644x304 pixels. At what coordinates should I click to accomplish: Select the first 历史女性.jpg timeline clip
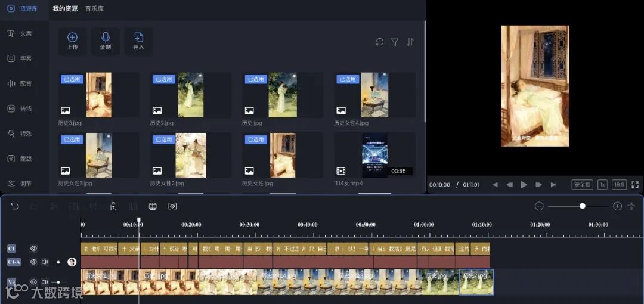(x=110, y=282)
